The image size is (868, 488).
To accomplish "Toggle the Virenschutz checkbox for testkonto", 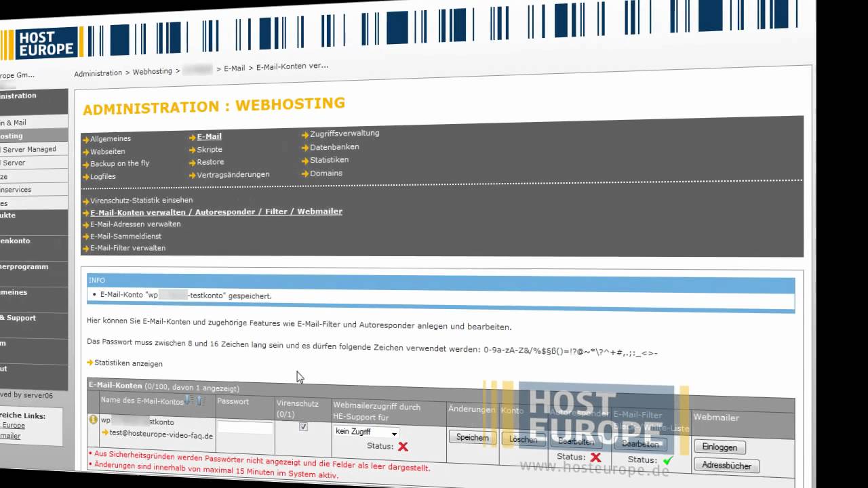I will pos(303,427).
